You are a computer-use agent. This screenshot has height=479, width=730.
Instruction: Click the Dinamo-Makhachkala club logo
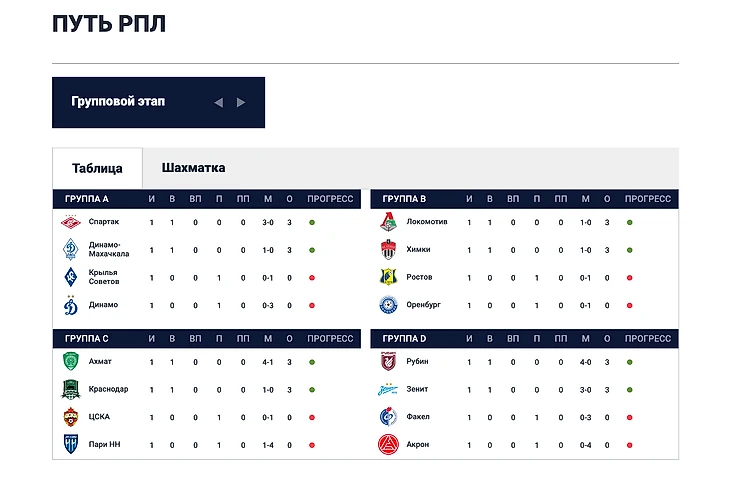pyautogui.click(x=71, y=250)
